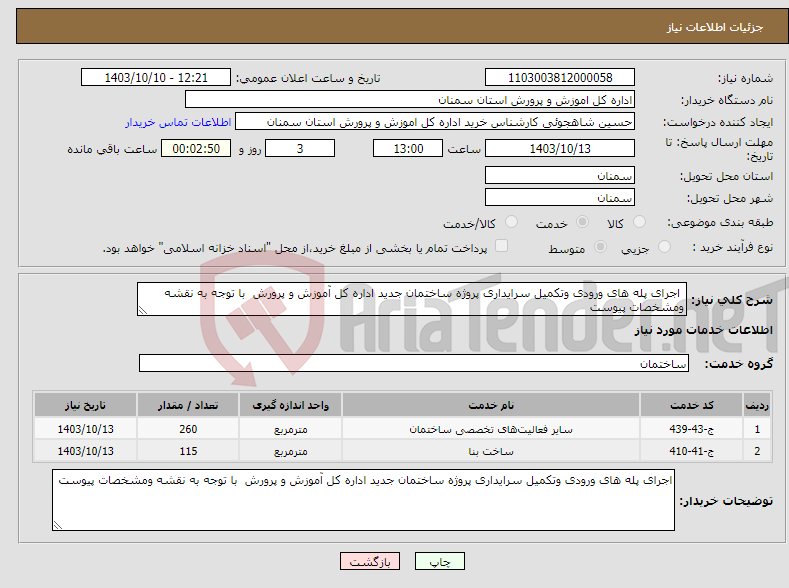Click the remaining days field showing 3

click(300, 148)
